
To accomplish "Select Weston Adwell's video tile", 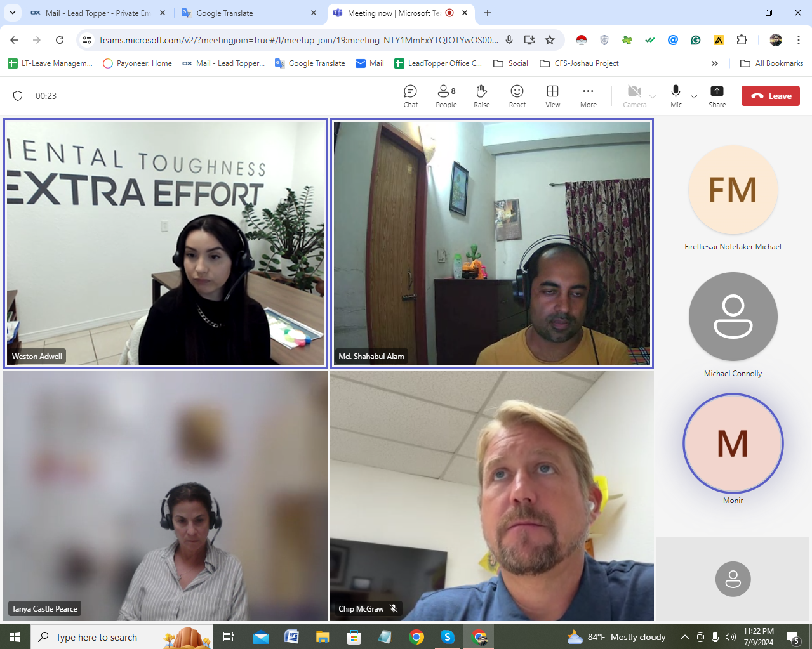I will click(x=165, y=243).
